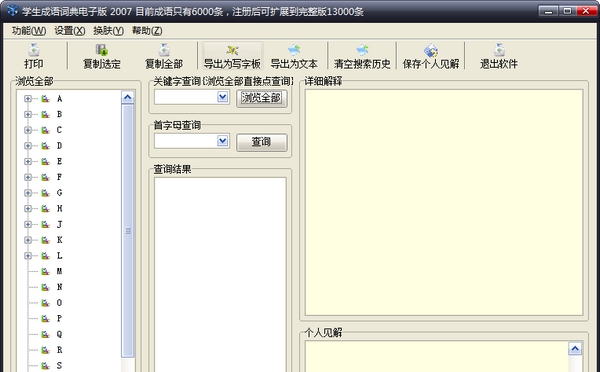Image resolution: width=600 pixels, height=372 pixels.
Task: Click inside the keyword query input field
Action: tap(186, 97)
